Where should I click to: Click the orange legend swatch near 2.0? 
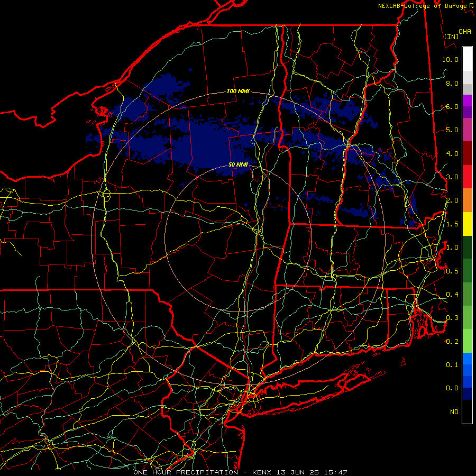(467, 200)
